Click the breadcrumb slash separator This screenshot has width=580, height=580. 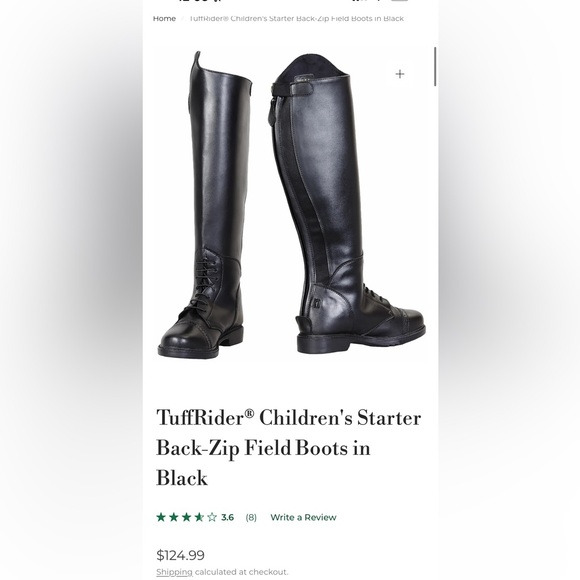182,18
